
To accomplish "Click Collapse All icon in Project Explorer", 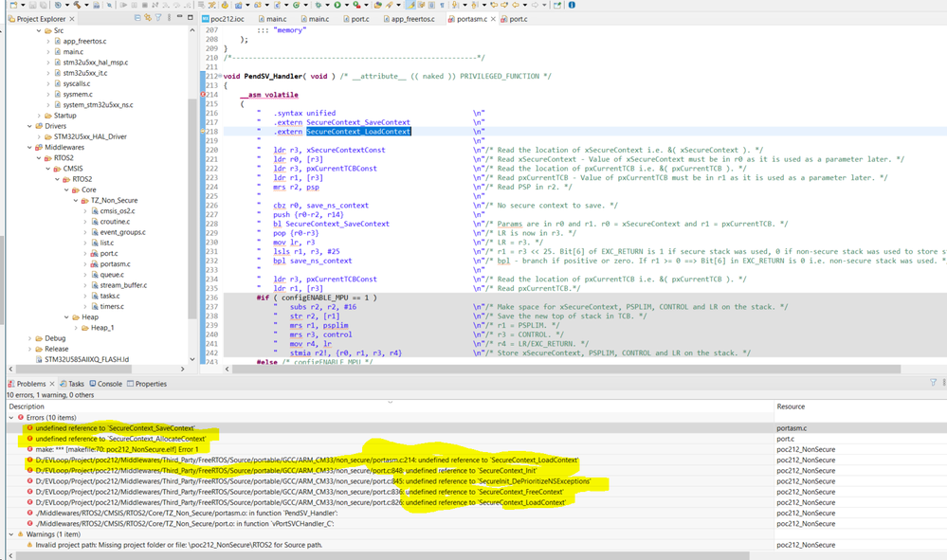I will pyautogui.click(x=137, y=18).
